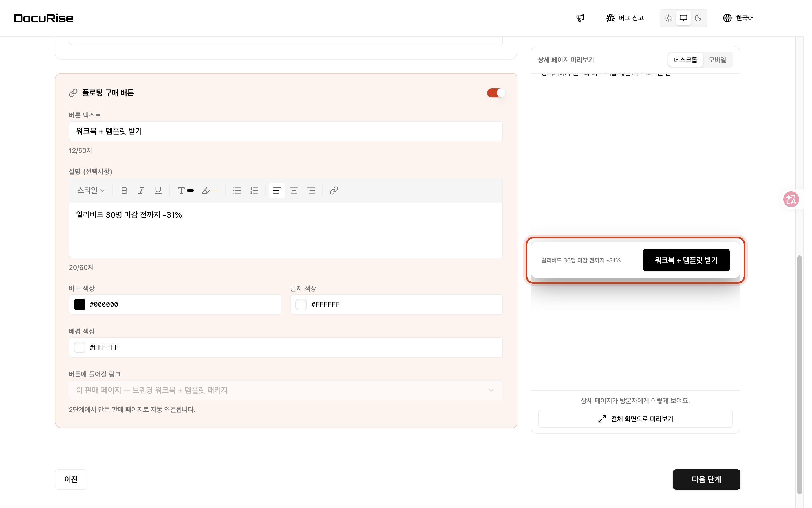Edit the 글자 색상 #FFFFFF hex field
The width and height of the screenshot is (812, 508).
tap(396, 305)
